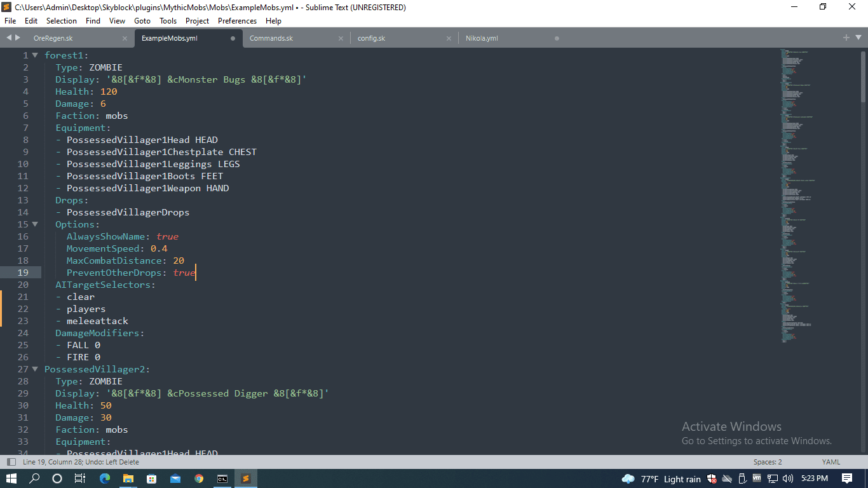Click the 'MovementSpeed: 0.4' line

(x=117, y=248)
